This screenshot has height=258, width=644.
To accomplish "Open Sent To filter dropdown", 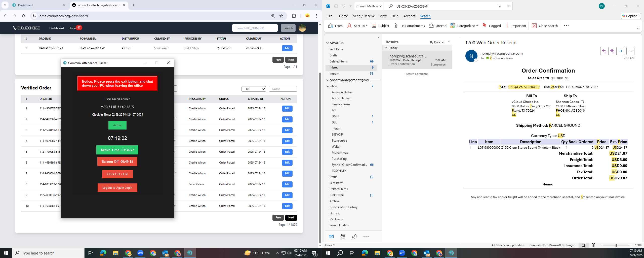I will tap(357, 26).
